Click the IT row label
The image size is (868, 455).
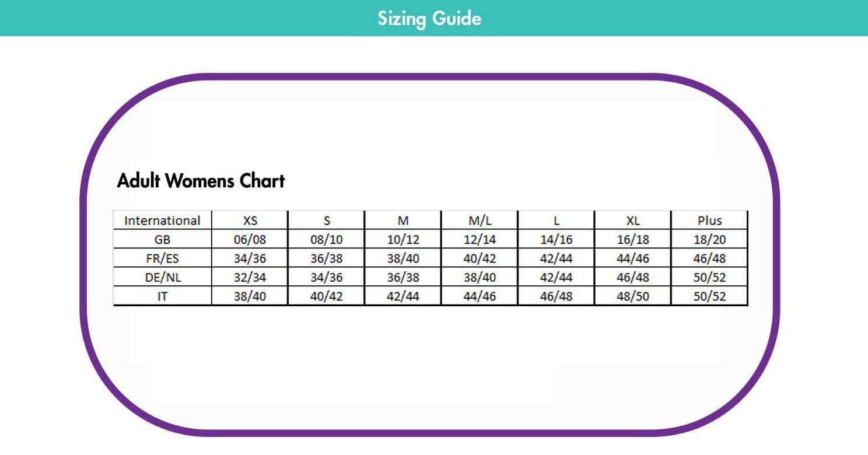pos(162,296)
